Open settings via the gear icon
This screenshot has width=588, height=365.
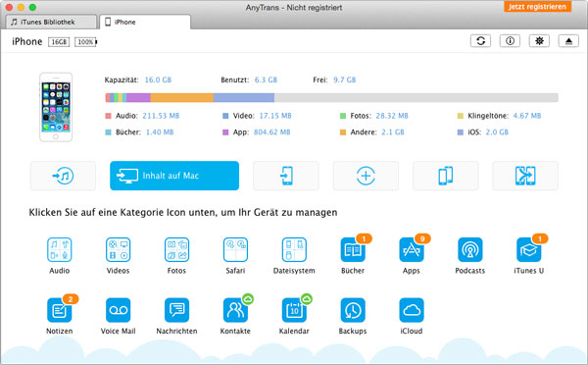[x=539, y=41]
